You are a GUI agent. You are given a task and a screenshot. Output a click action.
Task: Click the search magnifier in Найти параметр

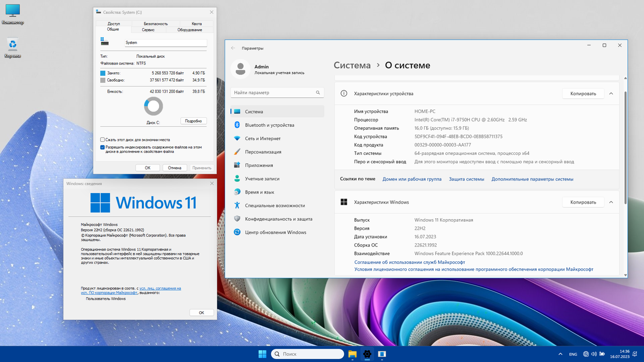pos(318,93)
